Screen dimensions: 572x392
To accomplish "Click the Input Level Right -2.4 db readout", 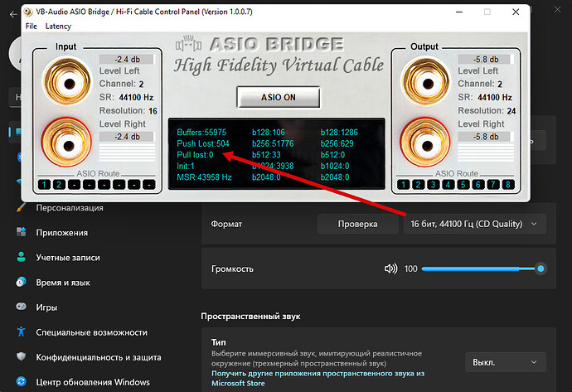I will [x=127, y=137].
